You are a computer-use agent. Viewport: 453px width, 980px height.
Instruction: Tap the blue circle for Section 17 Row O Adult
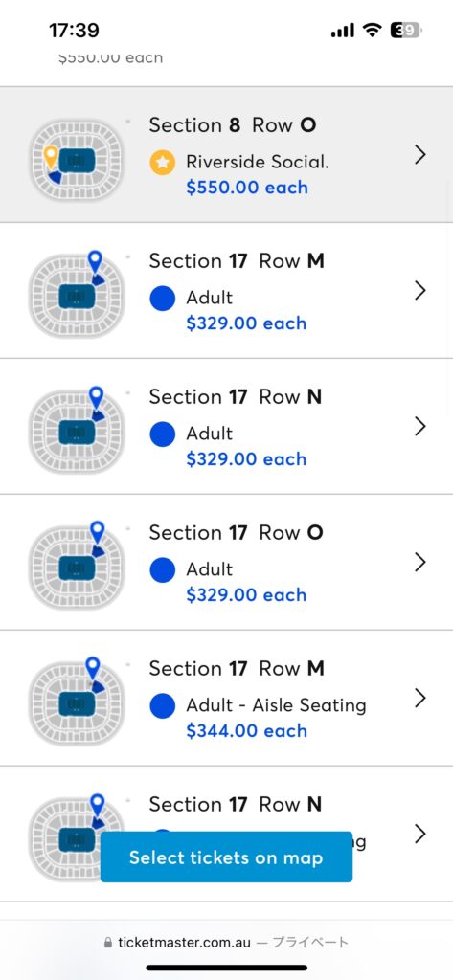pyautogui.click(x=163, y=570)
